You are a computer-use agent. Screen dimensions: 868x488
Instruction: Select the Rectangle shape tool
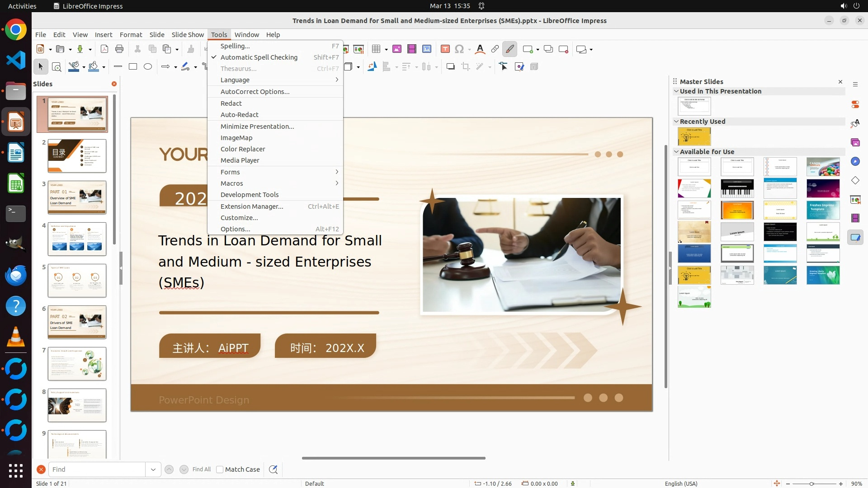[x=133, y=67]
